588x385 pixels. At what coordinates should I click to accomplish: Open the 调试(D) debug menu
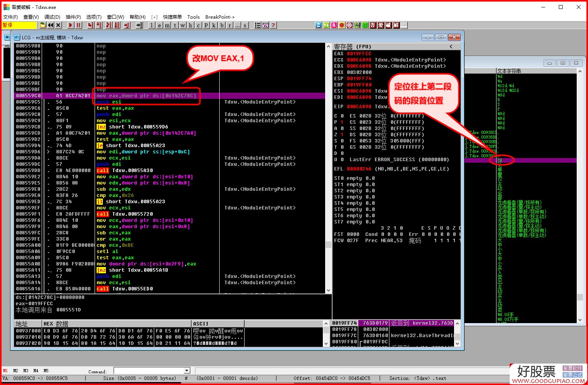point(52,17)
